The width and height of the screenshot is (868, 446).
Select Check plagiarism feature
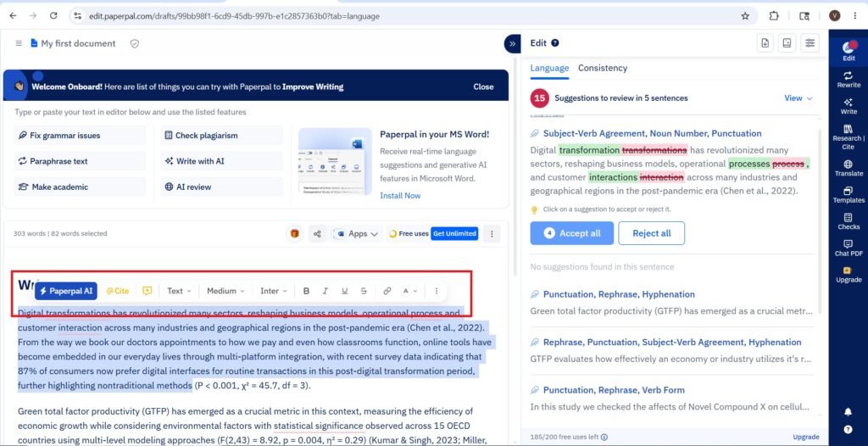click(221, 135)
